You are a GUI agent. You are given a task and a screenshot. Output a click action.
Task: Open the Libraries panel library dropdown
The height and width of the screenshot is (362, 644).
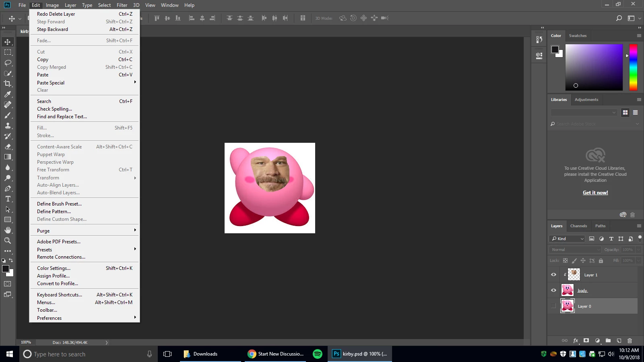point(584,113)
